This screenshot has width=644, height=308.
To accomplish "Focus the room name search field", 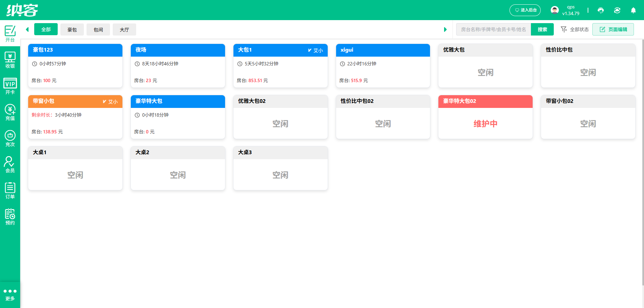I will [x=493, y=29].
